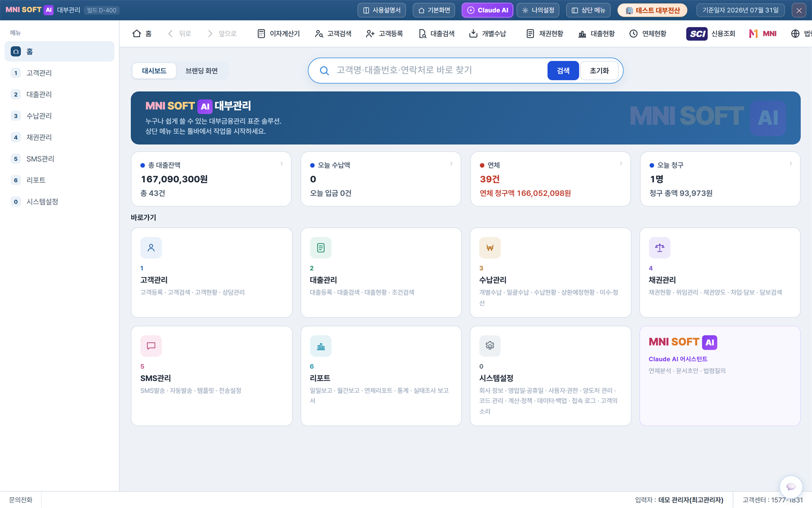Screen dimensions: 812x508
Task: Open loan search (대출검색) toolbar item
Action: (x=436, y=33)
